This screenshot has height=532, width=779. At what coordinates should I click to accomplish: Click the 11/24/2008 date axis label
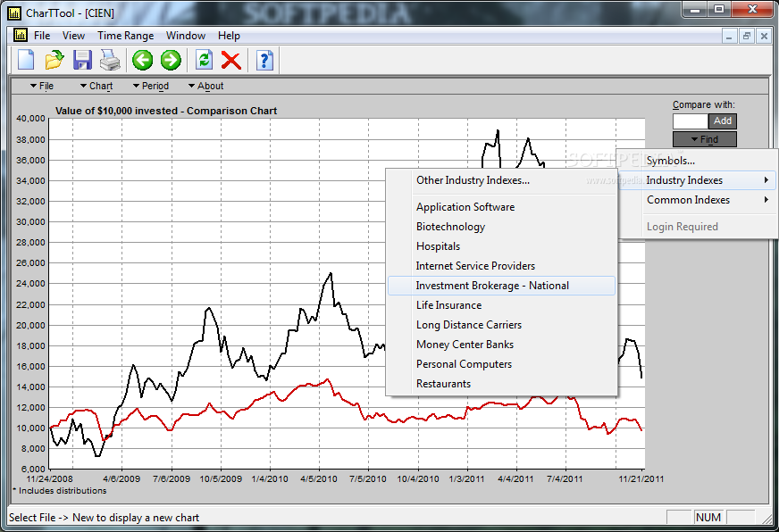[49, 479]
